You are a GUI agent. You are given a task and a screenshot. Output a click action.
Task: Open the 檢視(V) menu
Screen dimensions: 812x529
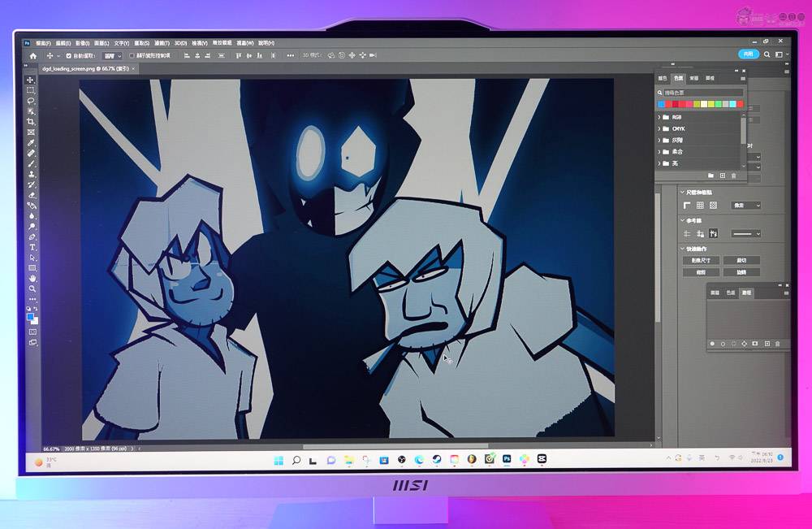[200, 43]
